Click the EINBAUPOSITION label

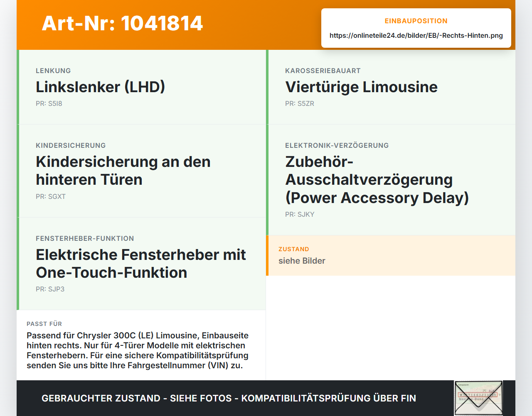click(x=416, y=21)
